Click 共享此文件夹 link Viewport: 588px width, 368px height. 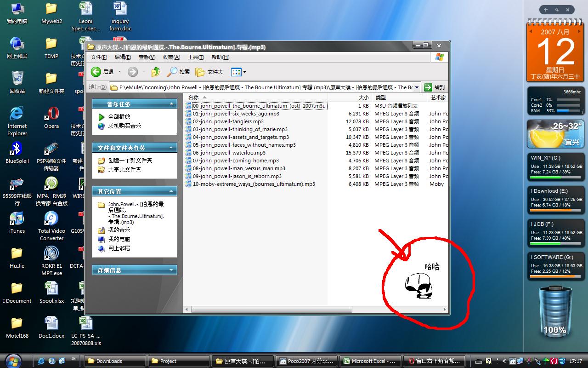pyautogui.click(x=124, y=170)
